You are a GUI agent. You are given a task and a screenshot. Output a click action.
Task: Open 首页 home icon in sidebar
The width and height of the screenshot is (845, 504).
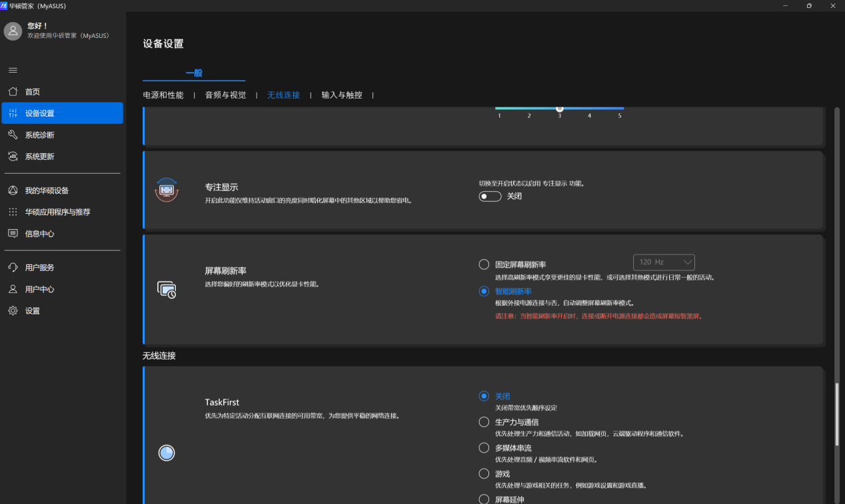click(x=13, y=92)
